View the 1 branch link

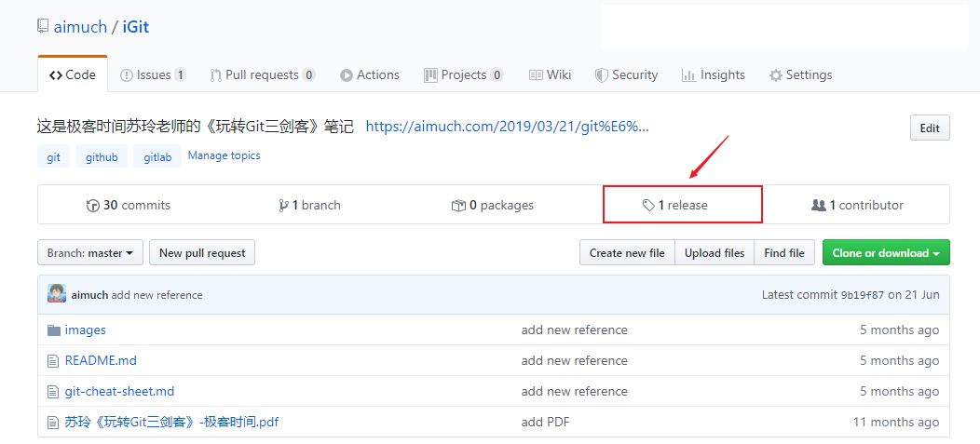[309, 206]
